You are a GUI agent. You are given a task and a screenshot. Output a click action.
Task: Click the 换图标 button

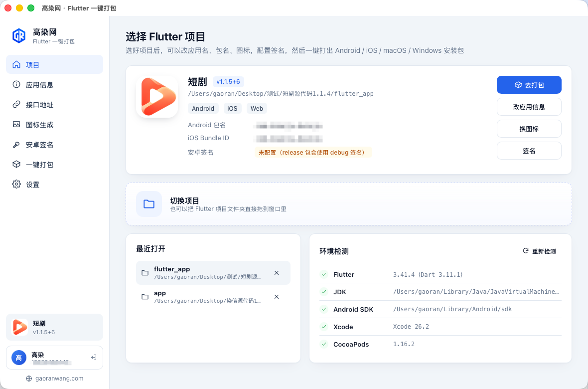[529, 129]
